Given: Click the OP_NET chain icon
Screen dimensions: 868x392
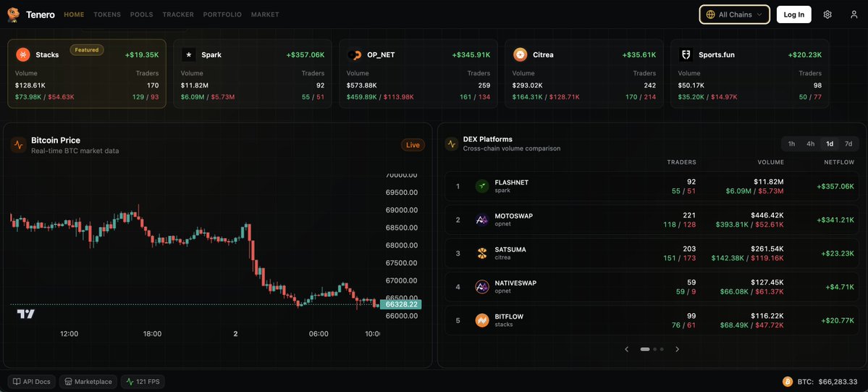Looking at the screenshot, I should point(354,54).
